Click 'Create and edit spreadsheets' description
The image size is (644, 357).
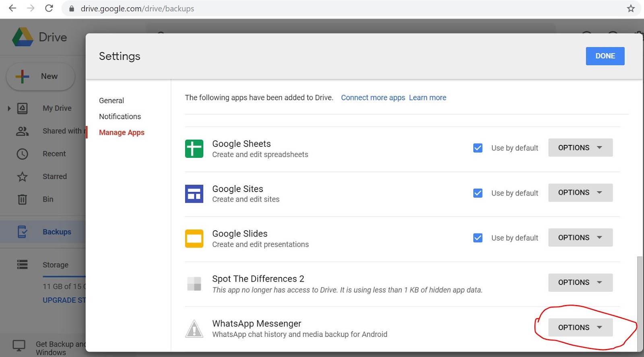pos(260,155)
